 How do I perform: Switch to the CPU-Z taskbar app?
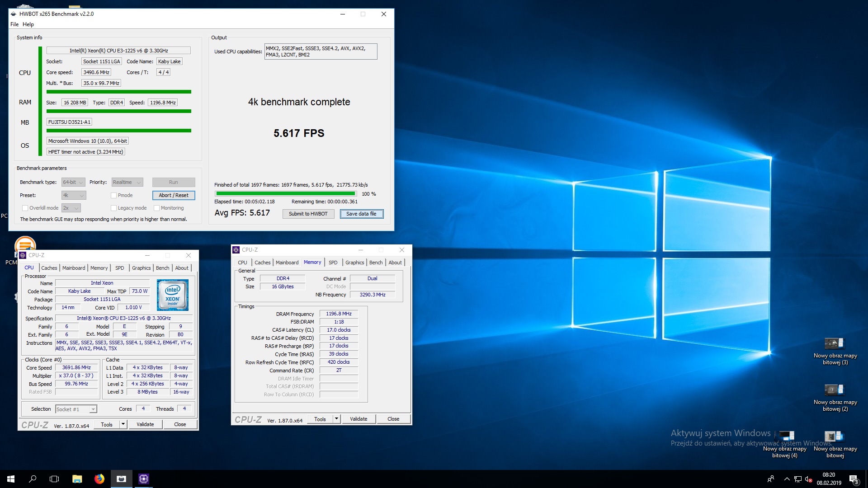(x=144, y=479)
